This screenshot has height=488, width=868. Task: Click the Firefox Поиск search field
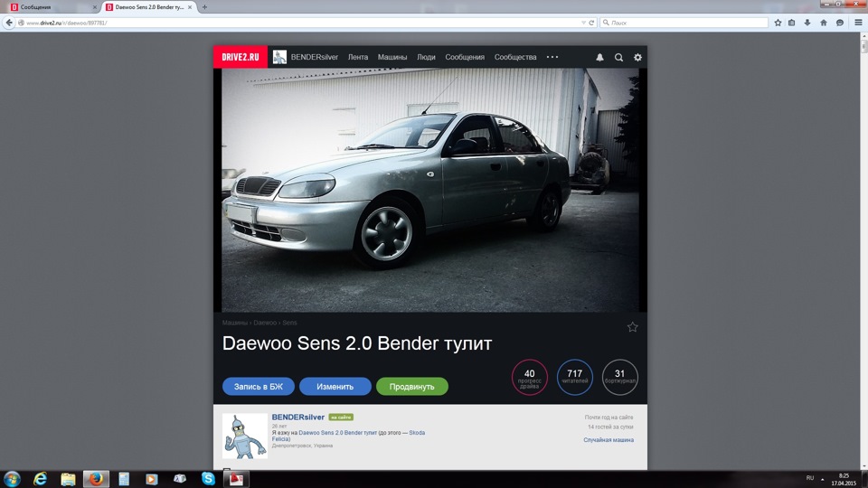tap(684, 23)
